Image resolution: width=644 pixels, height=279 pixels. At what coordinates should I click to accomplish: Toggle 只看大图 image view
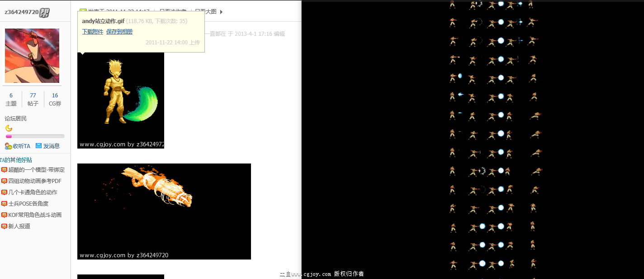[x=205, y=11]
